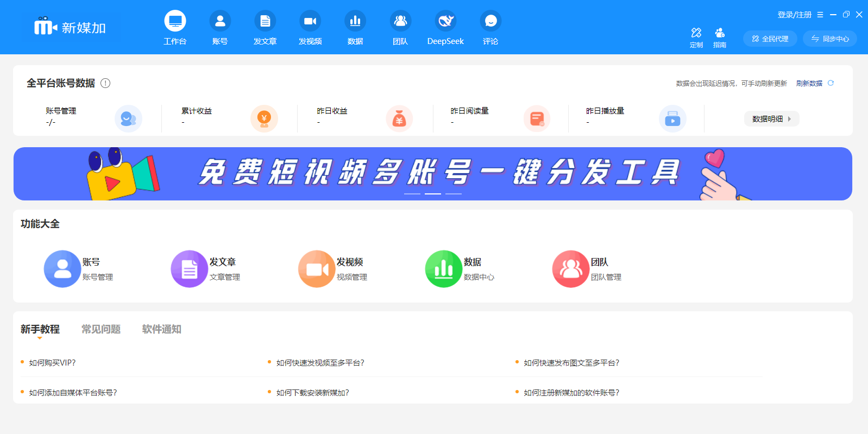
Task: Select the 团队 team icon in top bar
Action: coord(400,21)
